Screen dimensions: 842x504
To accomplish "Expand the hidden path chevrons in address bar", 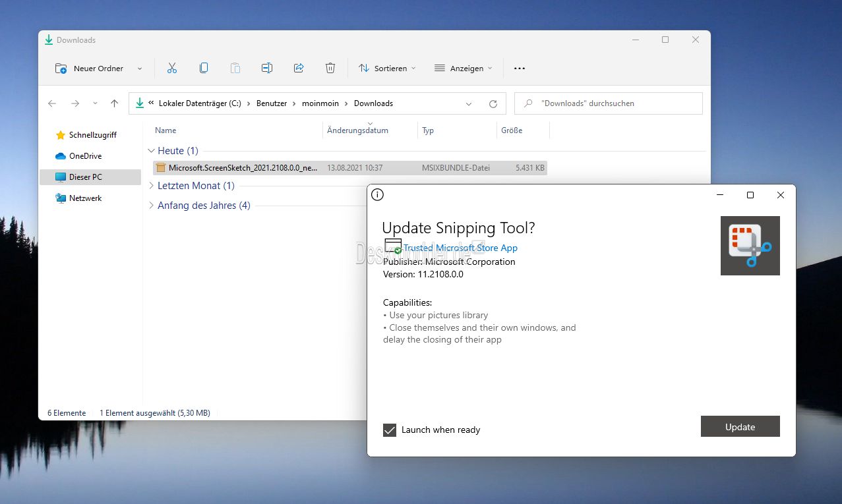I will click(152, 103).
